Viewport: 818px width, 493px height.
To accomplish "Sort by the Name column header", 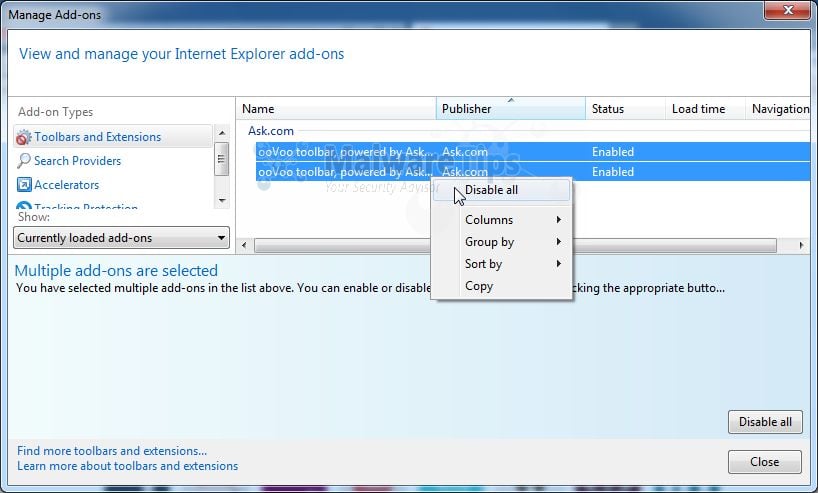I will [x=336, y=109].
